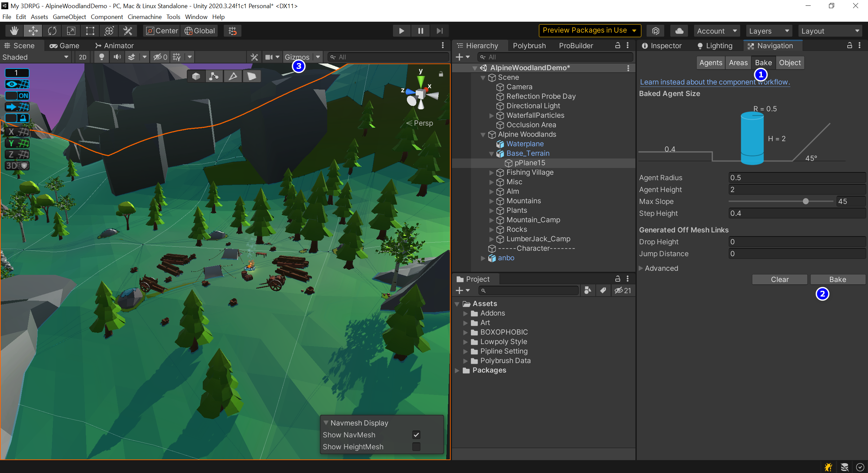
Task: Open Gizmos dropdown arrow
Action: (318, 57)
